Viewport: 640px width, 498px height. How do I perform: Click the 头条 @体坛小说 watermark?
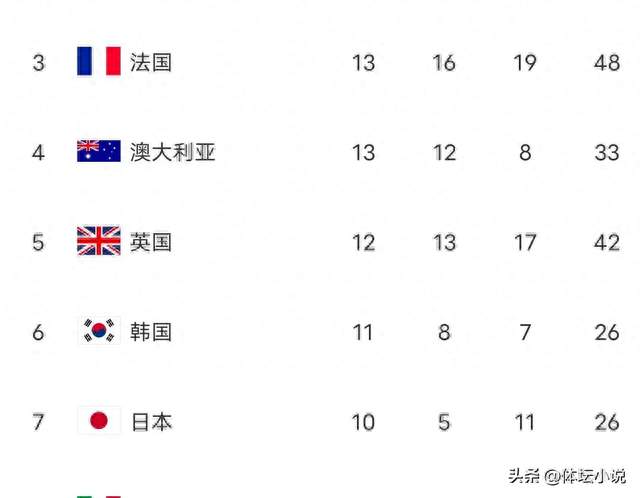tap(566, 475)
